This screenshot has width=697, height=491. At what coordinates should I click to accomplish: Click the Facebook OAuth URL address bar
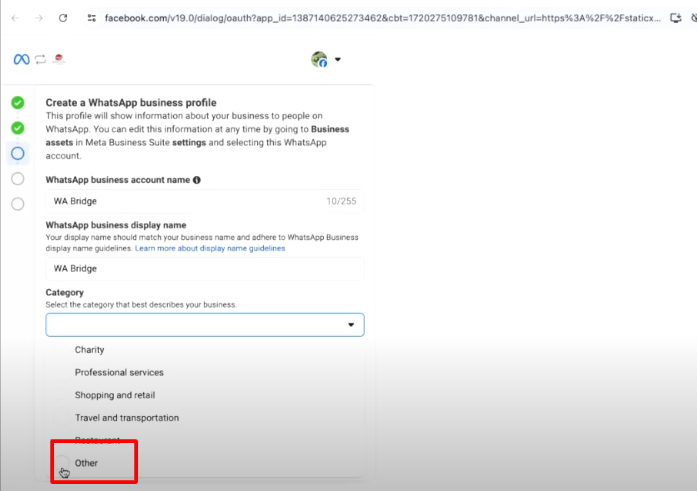[x=382, y=18]
